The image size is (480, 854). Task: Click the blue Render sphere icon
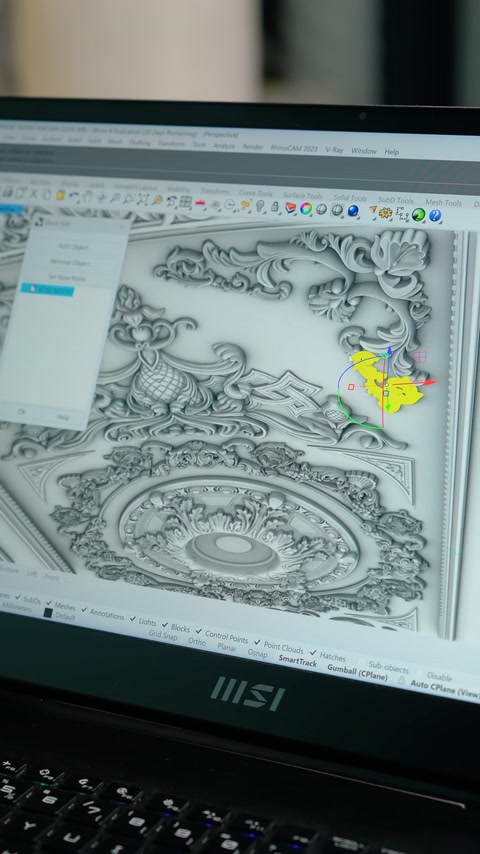click(x=353, y=210)
